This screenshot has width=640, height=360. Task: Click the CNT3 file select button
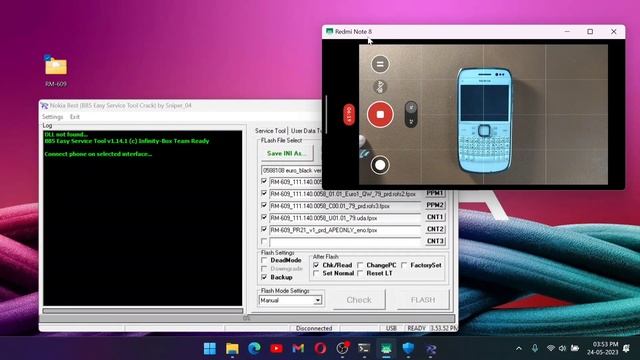[435, 241]
